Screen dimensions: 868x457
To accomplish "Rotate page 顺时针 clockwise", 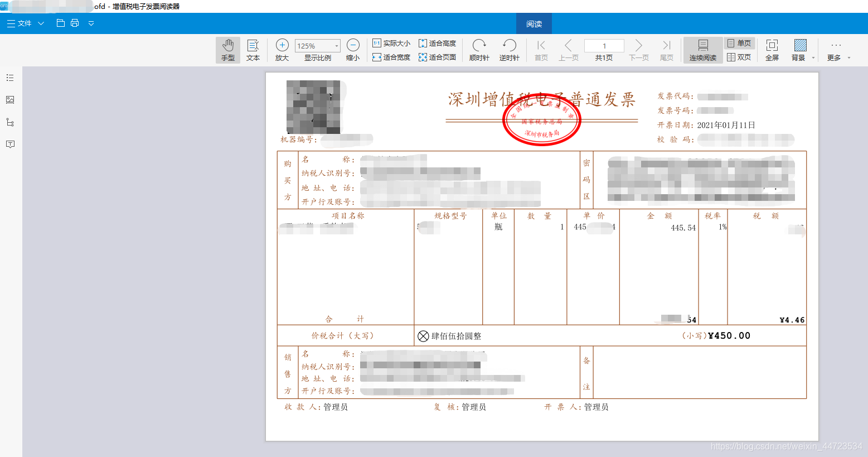I will tap(479, 50).
